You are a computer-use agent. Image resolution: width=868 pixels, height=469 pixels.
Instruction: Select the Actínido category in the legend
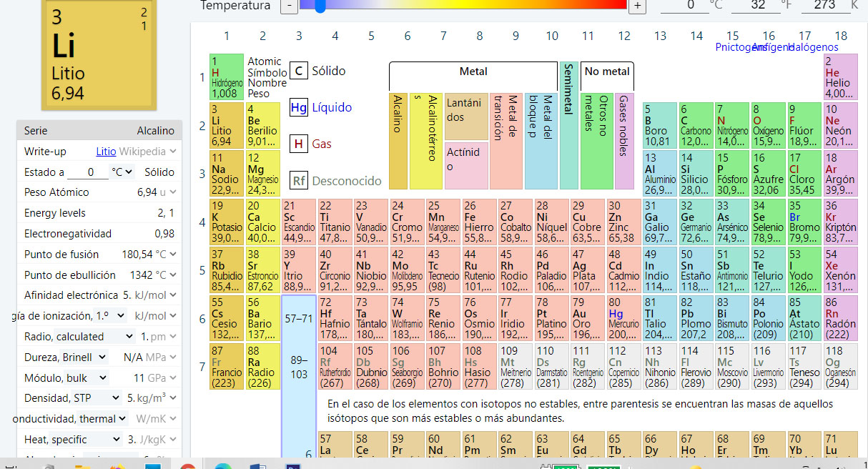click(466, 165)
